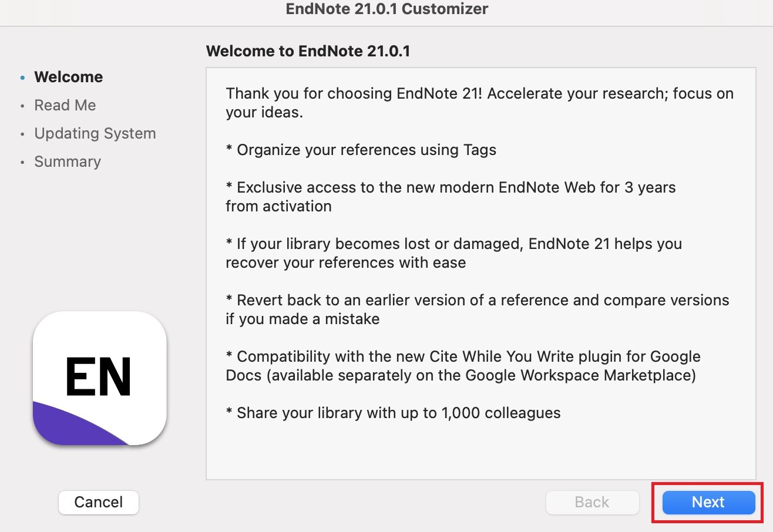Click the "Thank you for choosing EndNote 21" paragraph

pyautogui.click(x=479, y=103)
